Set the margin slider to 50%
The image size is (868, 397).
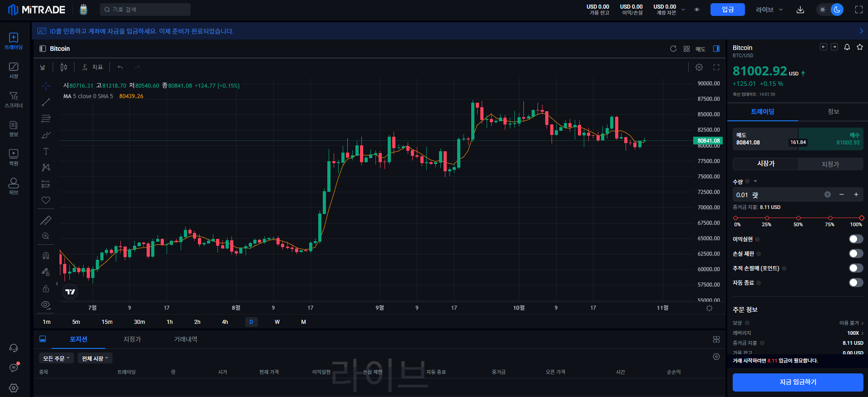[x=799, y=218]
